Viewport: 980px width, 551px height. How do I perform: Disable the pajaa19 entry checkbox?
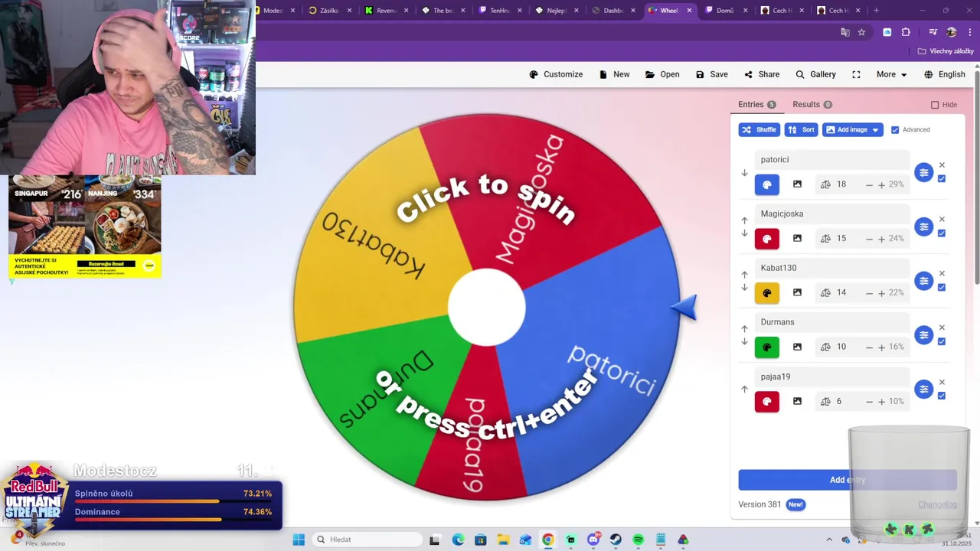pyautogui.click(x=942, y=396)
